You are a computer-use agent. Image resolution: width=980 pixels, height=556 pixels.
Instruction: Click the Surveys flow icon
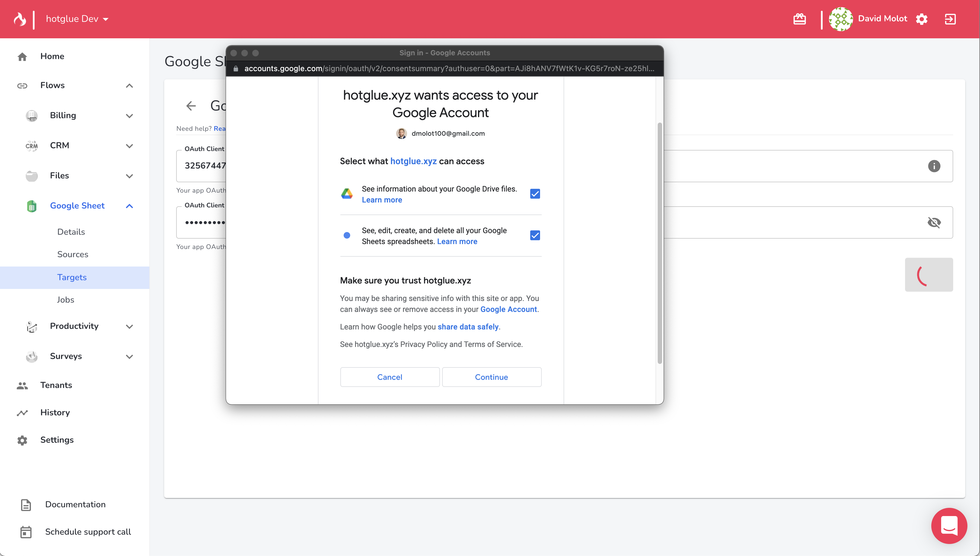(x=32, y=356)
